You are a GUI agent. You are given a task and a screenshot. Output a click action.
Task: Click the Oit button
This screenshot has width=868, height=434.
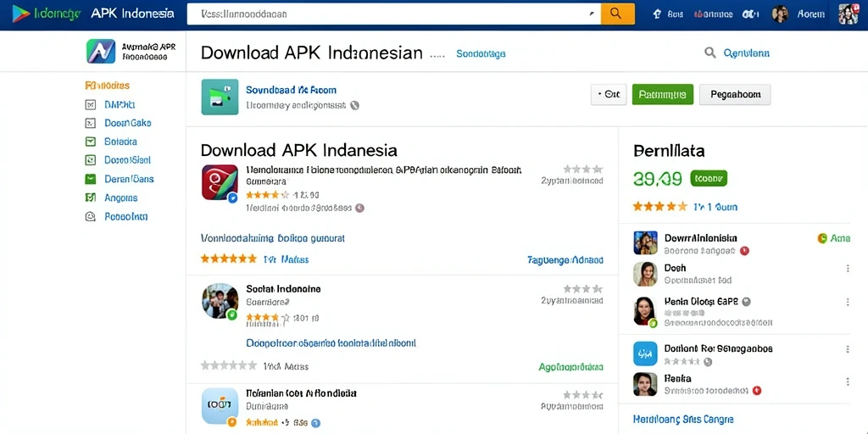(609, 95)
